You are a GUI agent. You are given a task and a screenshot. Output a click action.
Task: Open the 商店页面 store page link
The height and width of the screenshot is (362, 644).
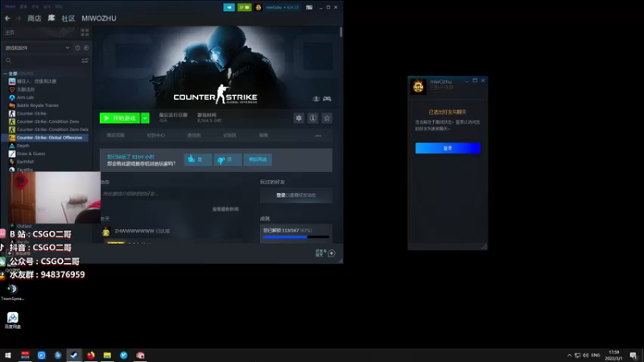(115, 135)
